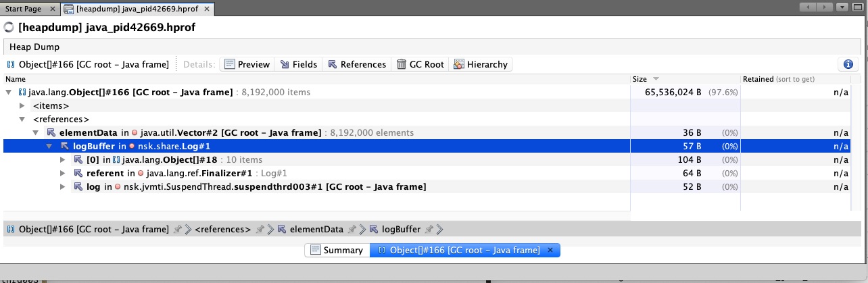The image size is (868, 283).
Task: Toggle the References details view
Action: click(x=356, y=64)
